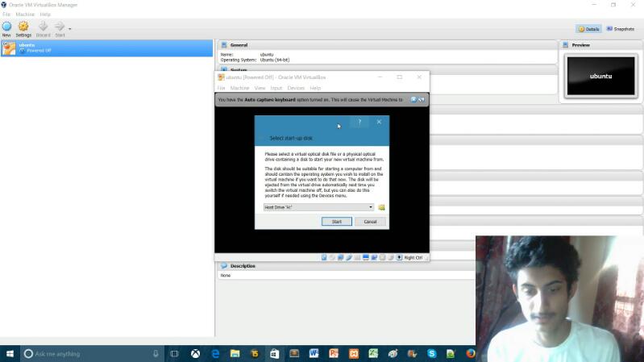644x362 pixels.
Task: Open Excel from the taskbar
Action: [x=373, y=354]
